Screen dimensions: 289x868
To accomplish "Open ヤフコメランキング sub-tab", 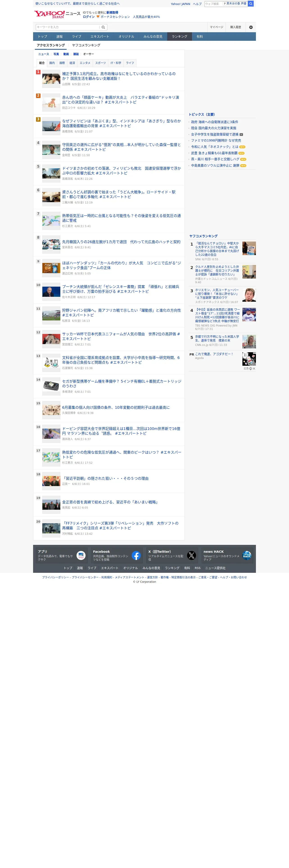I will coord(86,45).
